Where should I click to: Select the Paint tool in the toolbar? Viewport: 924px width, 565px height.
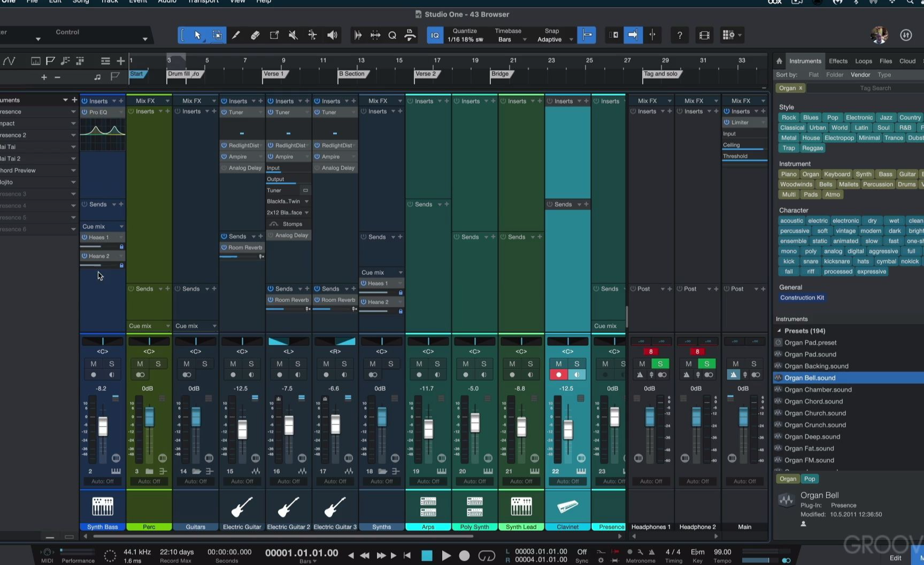point(236,35)
